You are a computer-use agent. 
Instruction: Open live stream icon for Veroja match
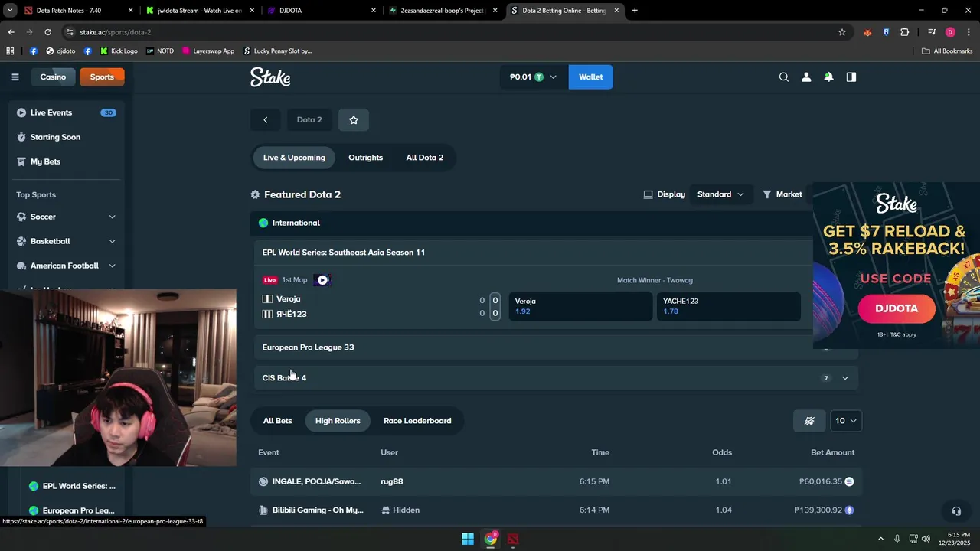(322, 280)
